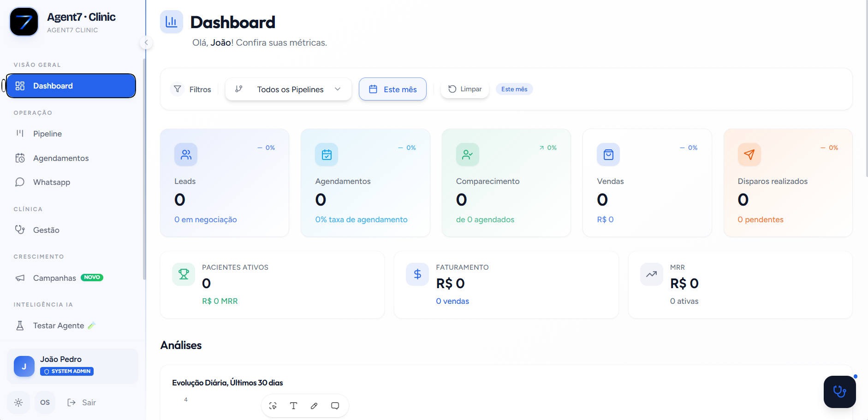Click '0 pendentes' in the Disparos card
Screen dimensions: 868x420
761,219
